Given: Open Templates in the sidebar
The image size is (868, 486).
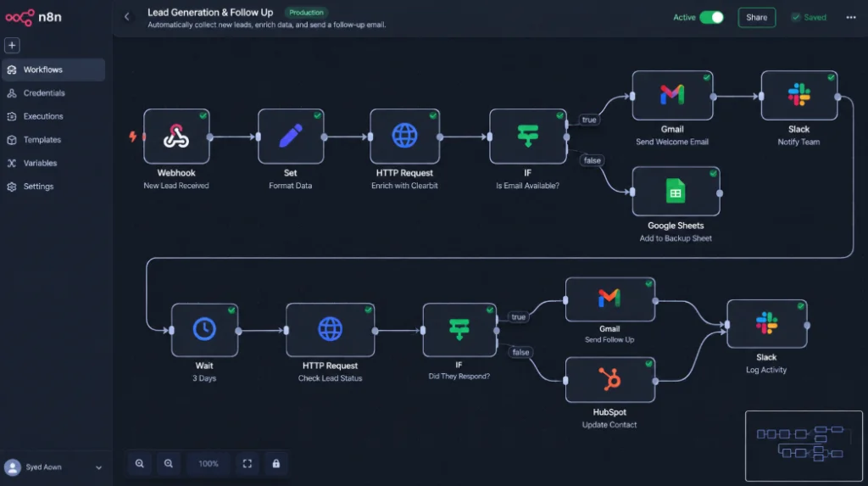Looking at the screenshot, I should [53, 140].
